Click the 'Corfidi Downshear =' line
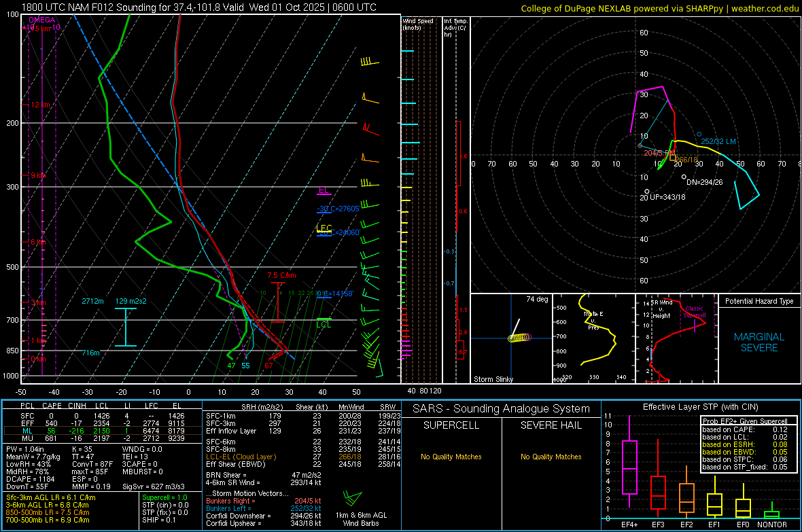 264,516
